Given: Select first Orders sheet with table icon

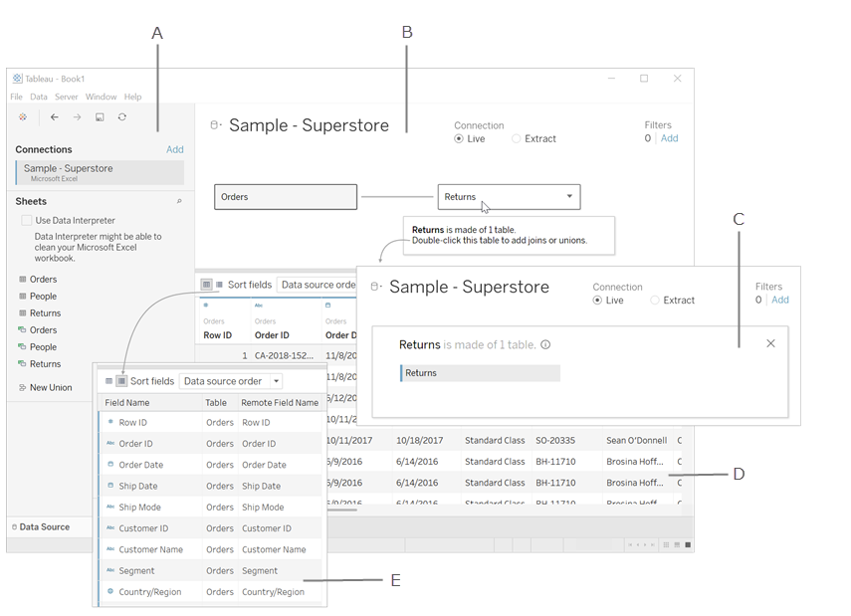Looking at the screenshot, I should pyautogui.click(x=38, y=279).
